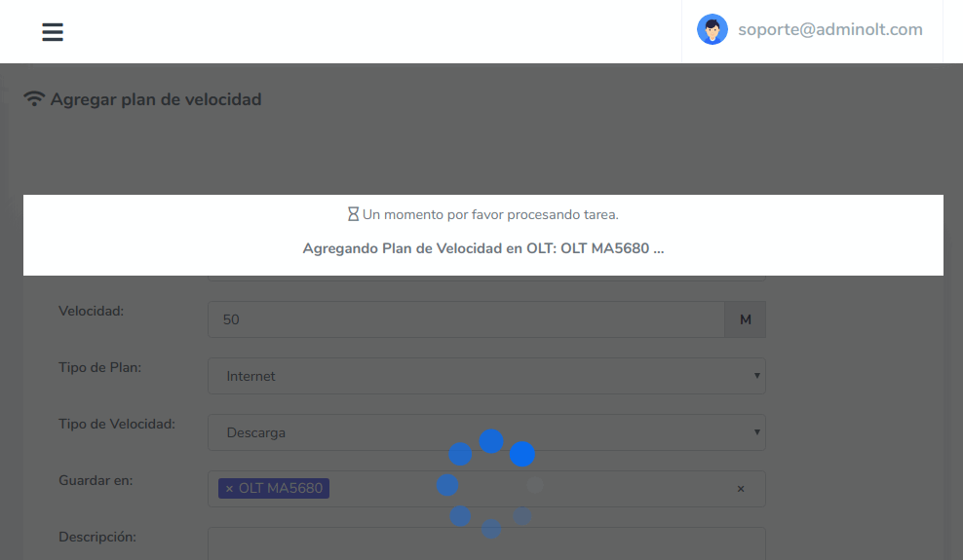Click the Agregar plan de velocidad heading
This screenshot has height=560, width=963.
(x=156, y=99)
